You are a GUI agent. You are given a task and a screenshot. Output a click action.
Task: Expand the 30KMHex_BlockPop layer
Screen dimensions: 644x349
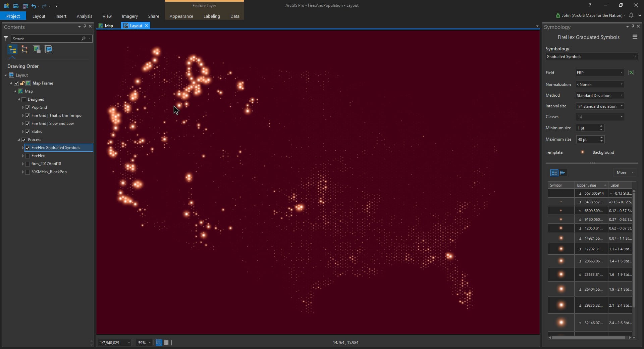coord(23,172)
